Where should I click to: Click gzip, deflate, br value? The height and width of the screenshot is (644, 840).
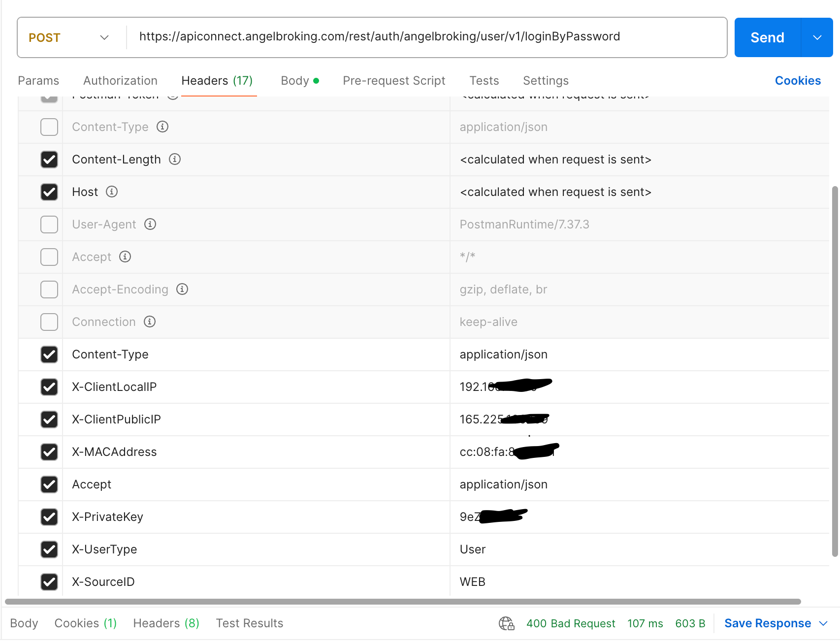tap(503, 290)
